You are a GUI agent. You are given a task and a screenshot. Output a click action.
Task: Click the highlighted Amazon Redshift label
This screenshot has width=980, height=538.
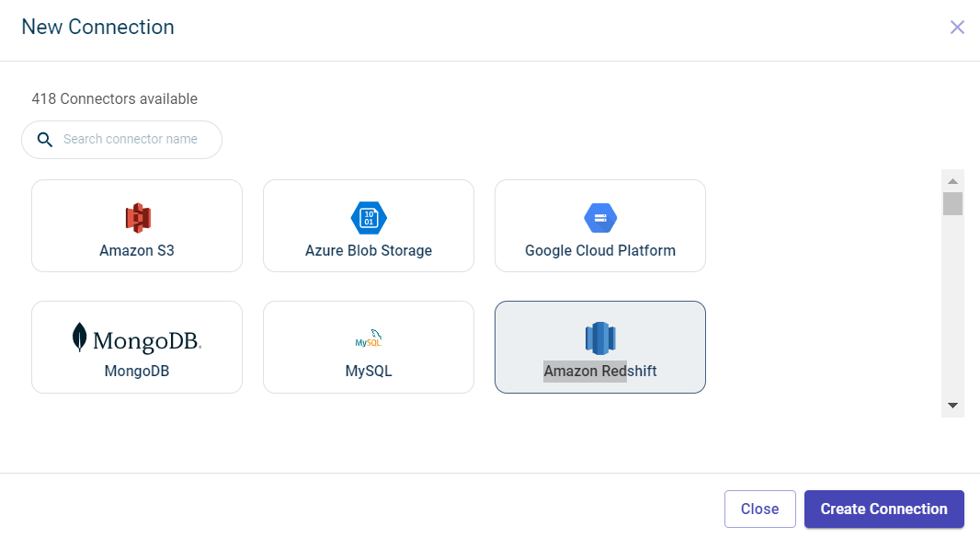[600, 372]
